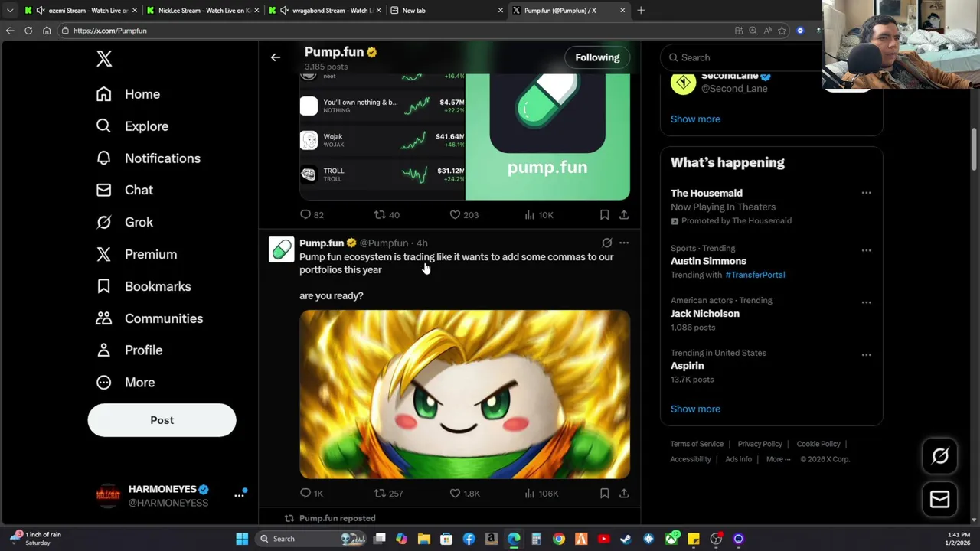Open Terms of Service footer link
This screenshot has height=551, width=980.
click(697, 444)
